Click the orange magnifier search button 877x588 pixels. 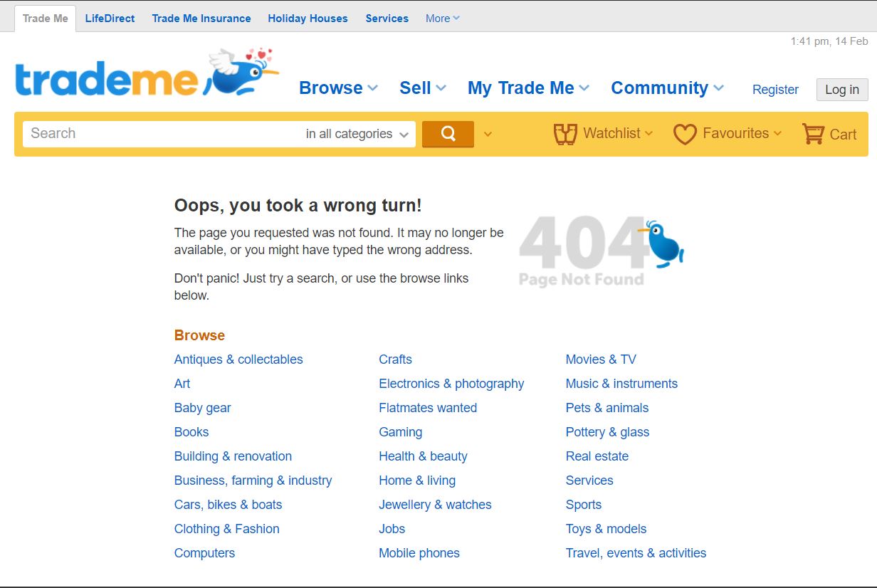448,134
